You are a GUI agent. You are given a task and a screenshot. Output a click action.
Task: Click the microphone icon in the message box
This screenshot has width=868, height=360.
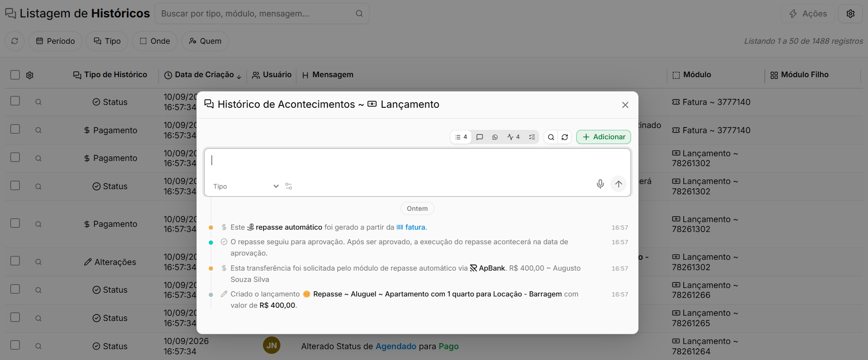[x=600, y=184]
